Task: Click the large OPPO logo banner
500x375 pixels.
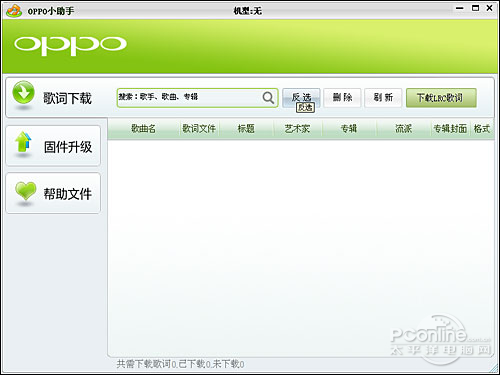Action: [x=70, y=45]
